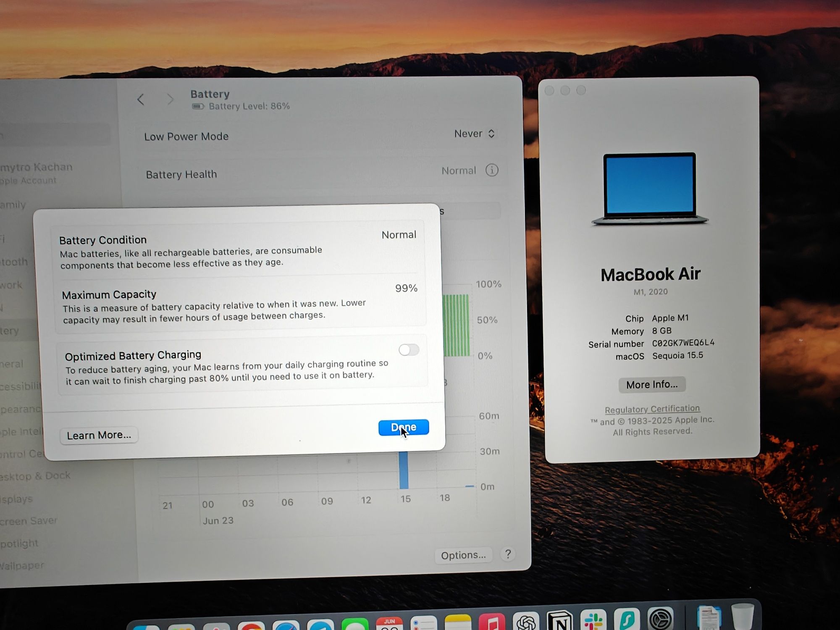The width and height of the screenshot is (840, 630).
Task: Select Screen Saver in the settings sidebar
Action: (x=29, y=521)
